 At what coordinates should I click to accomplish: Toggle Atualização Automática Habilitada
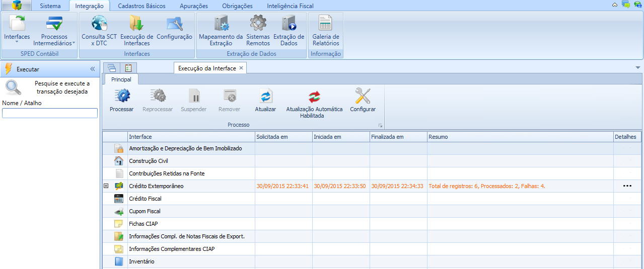pyautogui.click(x=314, y=100)
